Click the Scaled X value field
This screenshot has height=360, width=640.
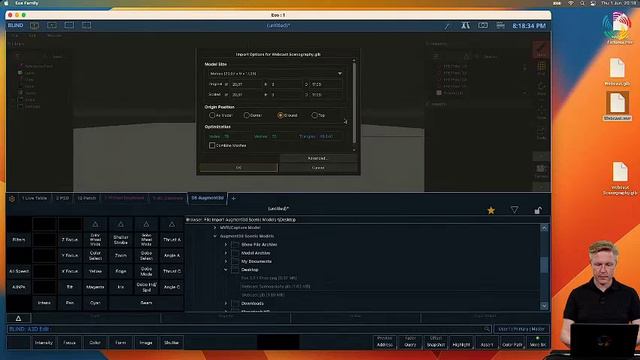[245, 94]
